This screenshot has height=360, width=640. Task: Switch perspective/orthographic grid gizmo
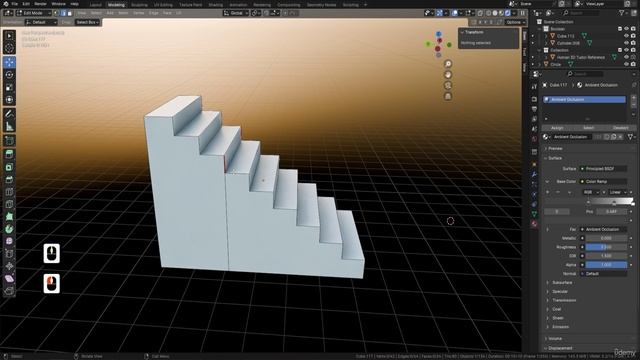coord(448,96)
